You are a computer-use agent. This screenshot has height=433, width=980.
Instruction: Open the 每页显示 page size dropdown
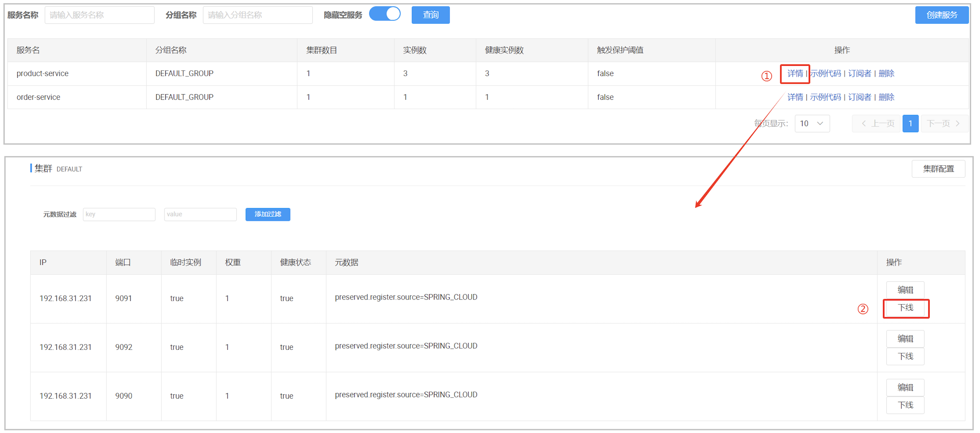tap(812, 123)
